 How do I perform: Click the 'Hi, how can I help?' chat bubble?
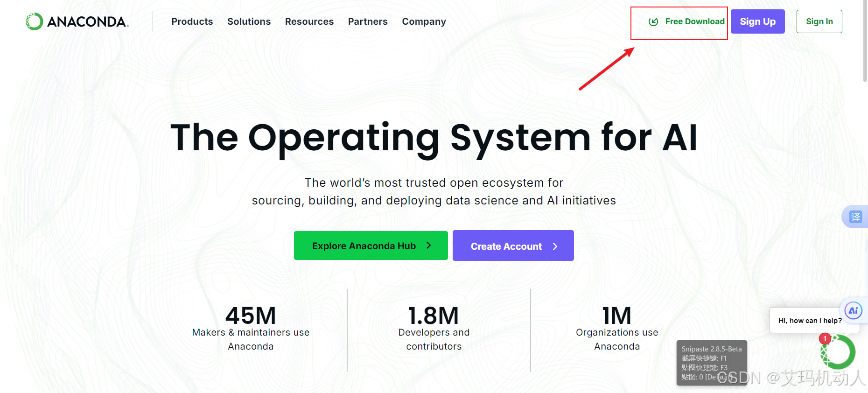(x=810, y=320)
